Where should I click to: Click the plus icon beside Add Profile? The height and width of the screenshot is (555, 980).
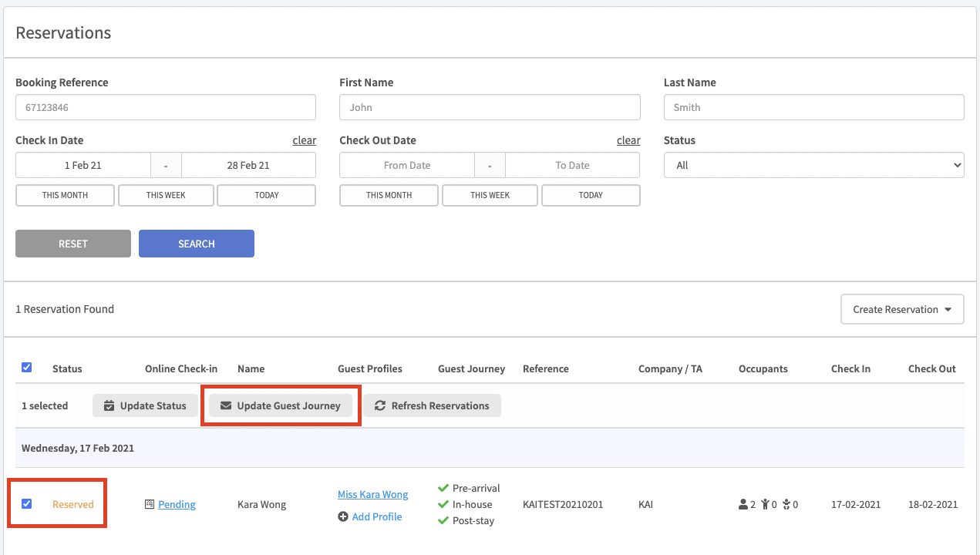tap(343, 516)
